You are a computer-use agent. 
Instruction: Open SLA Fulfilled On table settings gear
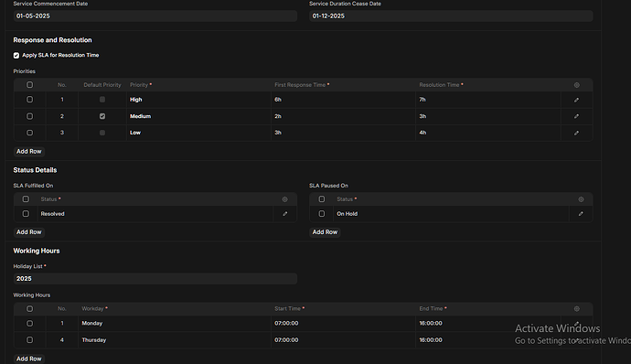tap(285, 199)
